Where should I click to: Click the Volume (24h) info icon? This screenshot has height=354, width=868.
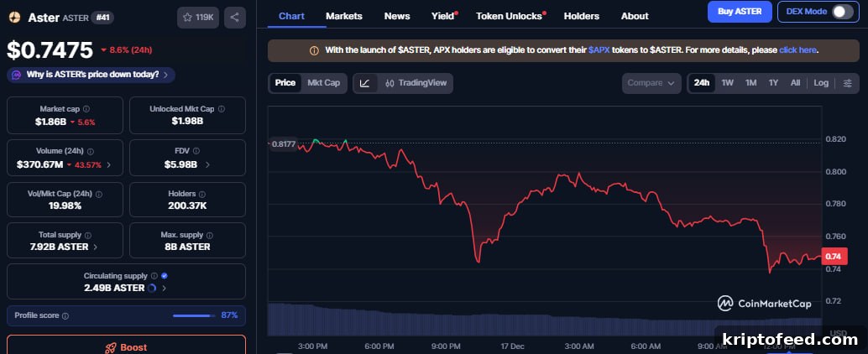[x=90, y=152]
